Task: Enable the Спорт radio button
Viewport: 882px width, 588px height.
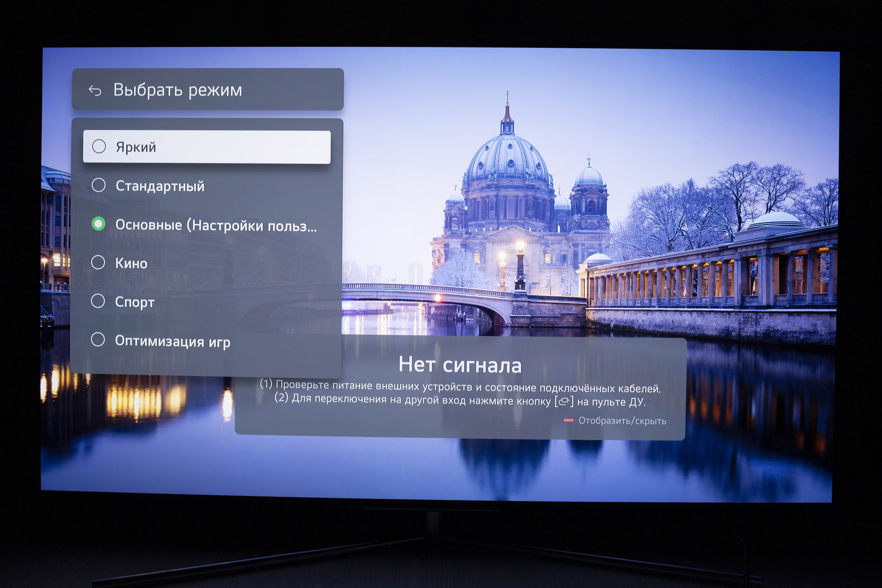Action: [x=98, y=301]
